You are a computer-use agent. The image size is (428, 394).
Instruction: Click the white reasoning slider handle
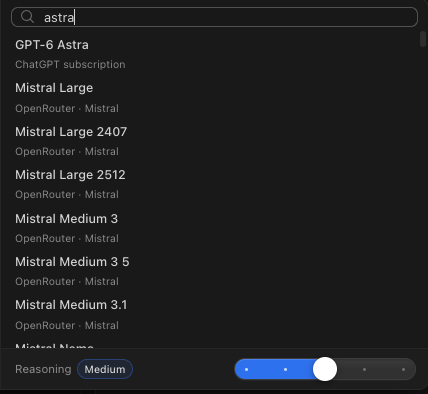[x=325, y=369]
